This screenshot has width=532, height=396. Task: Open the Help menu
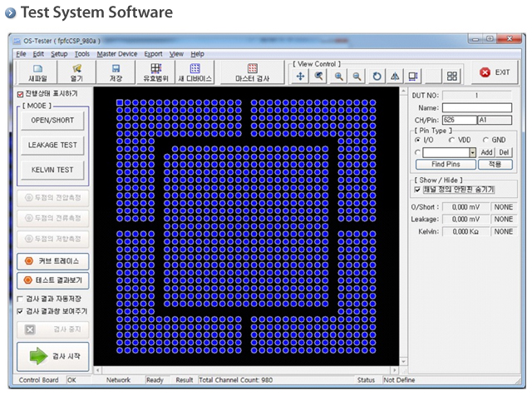point(197,54)
